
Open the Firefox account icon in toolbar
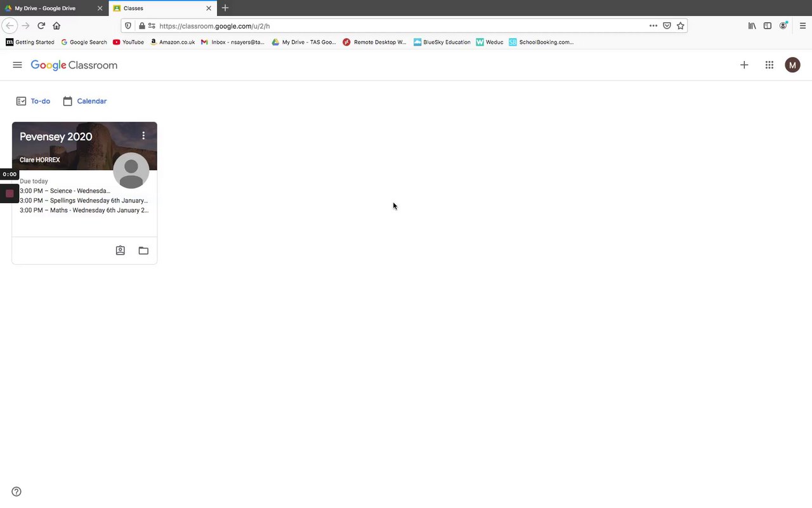coord(783,26)
